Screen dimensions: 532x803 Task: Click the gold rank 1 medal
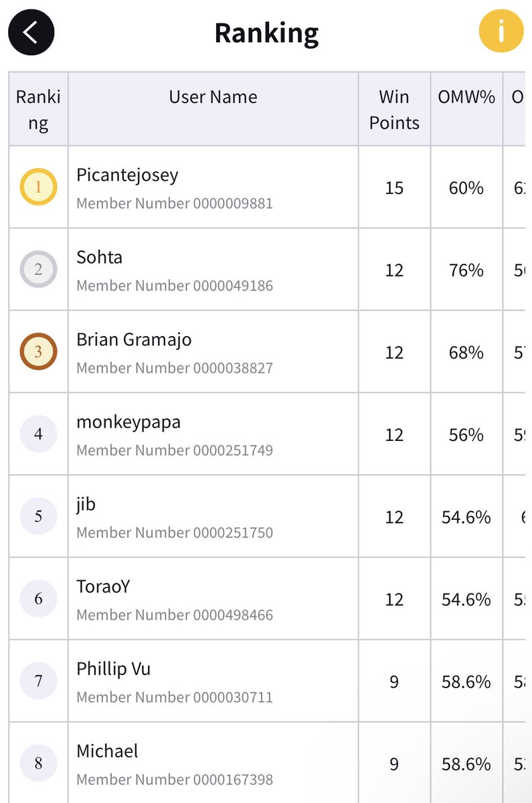pos(38,187)
